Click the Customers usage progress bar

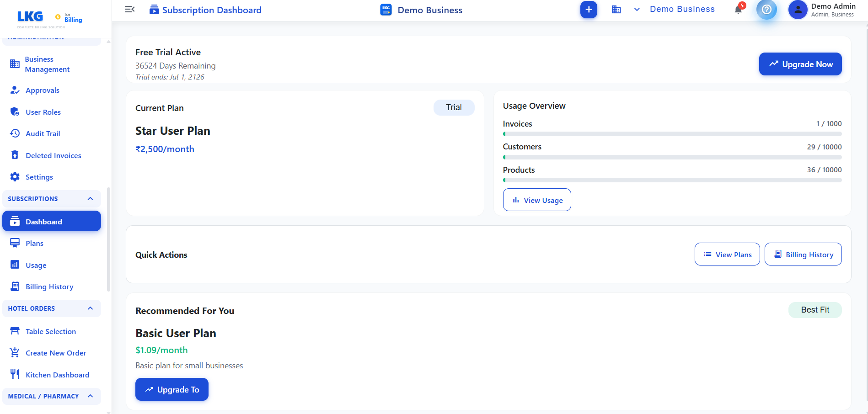672,157
